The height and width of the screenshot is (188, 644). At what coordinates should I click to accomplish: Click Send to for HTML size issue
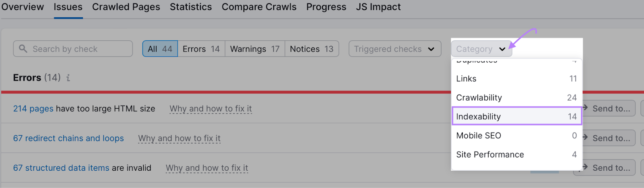[x=609, y=109]
